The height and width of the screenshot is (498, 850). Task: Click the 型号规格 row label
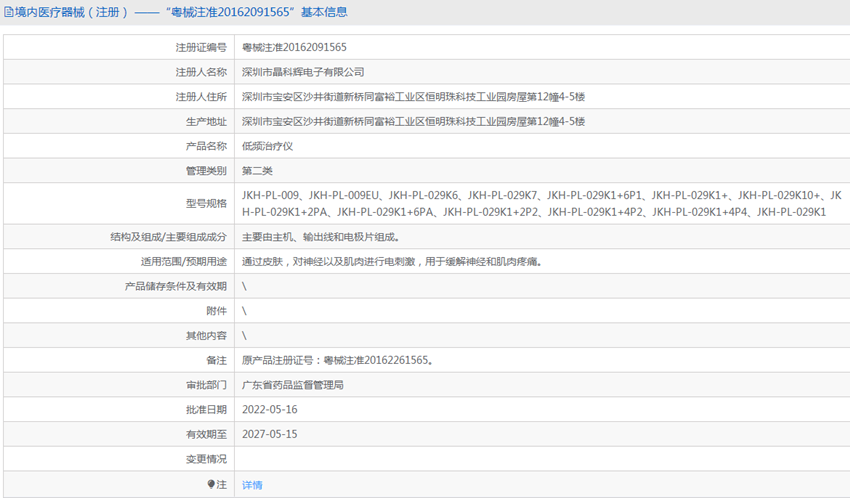coord(206,204)
